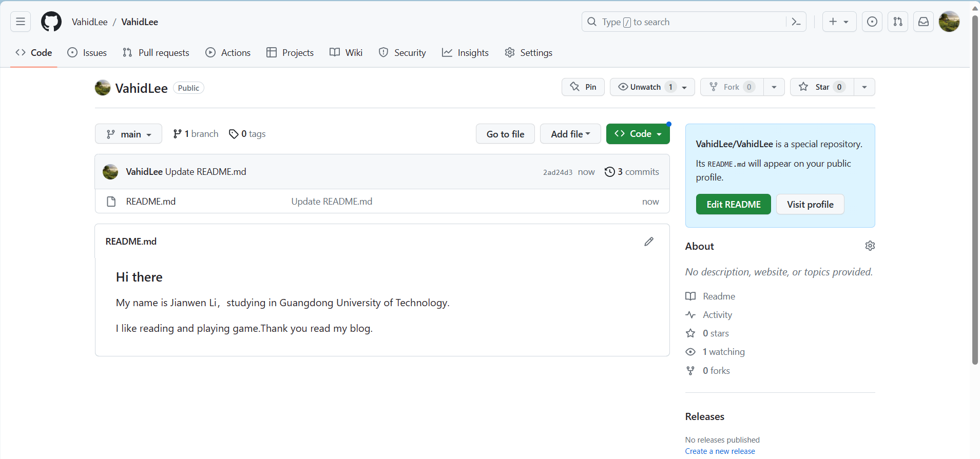
Task: Open user avatar menu in header
Action: click(x=949, y=22)
